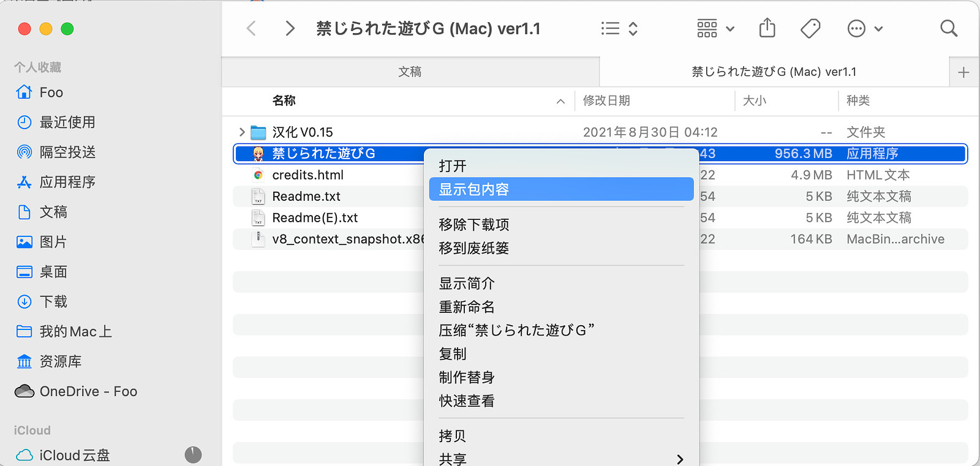980x466 pixels.
Task: Open the more actions ellipsis menu
Action: 865,28
